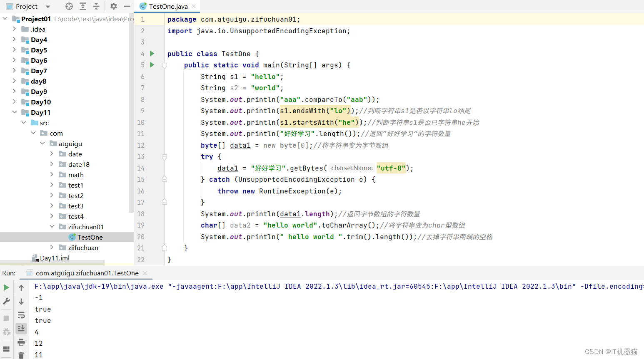The image size is (644, 359).
Task: Close the TestOne.java editor tab
Action: pos(194,6)
